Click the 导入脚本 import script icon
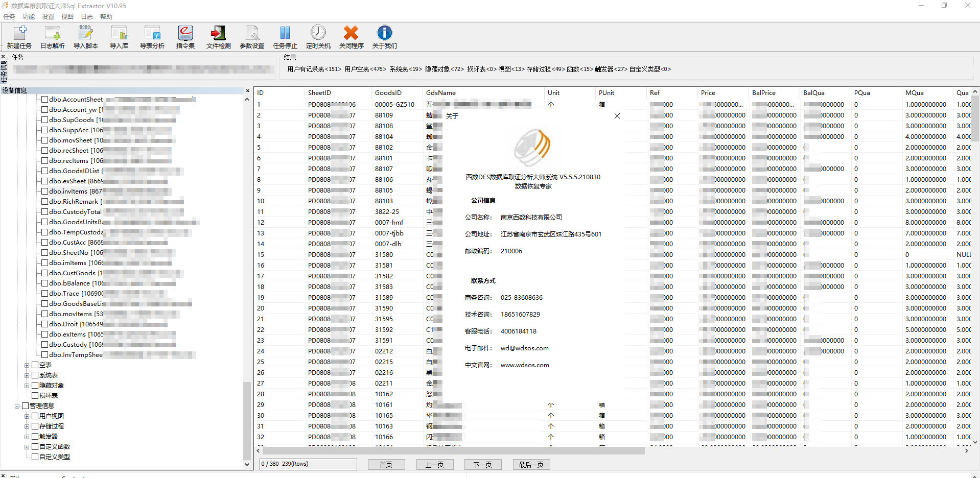Screen dimensions: 980x478 (x=86, y=37)
